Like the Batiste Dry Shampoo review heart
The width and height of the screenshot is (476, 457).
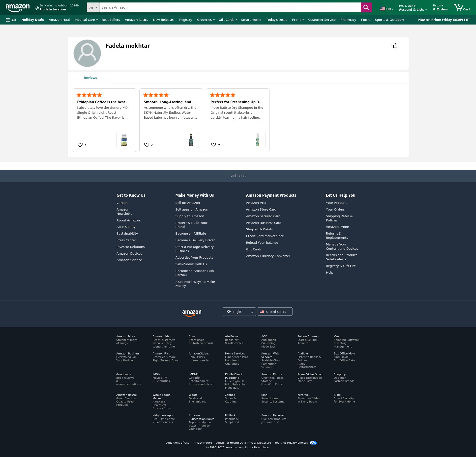pyautogui.click(x=213, y=145)
